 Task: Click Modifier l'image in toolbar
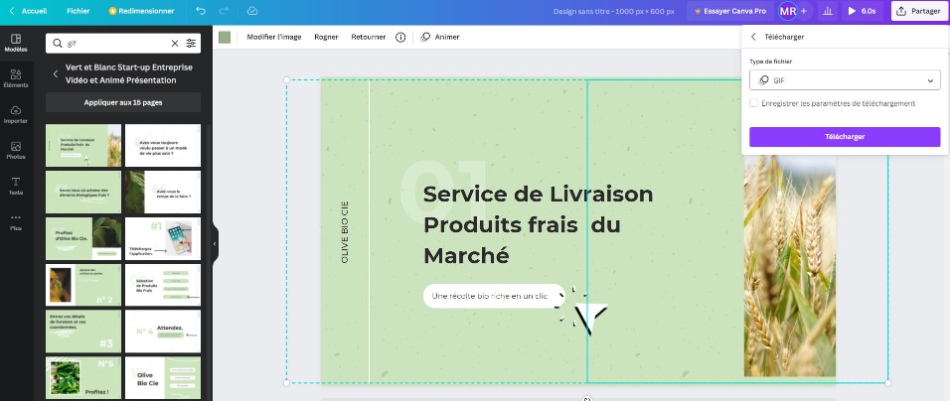(x=274, y=37)
